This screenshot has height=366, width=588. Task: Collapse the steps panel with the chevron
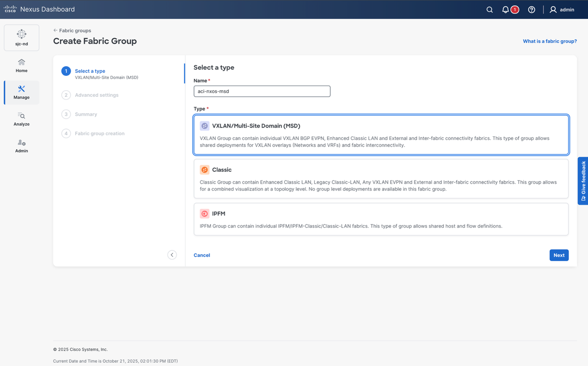pos(172,255)
